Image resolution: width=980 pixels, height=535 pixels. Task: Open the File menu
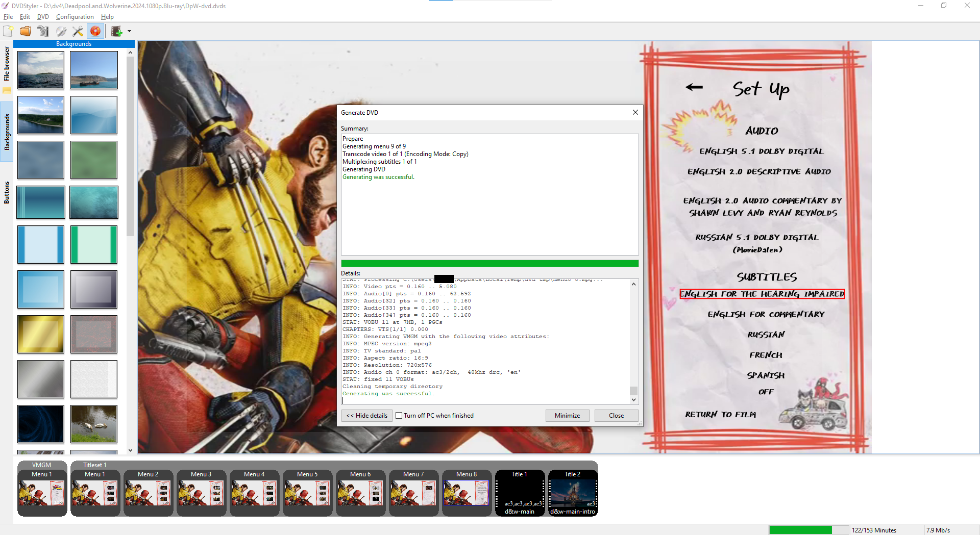click(8, 17)
